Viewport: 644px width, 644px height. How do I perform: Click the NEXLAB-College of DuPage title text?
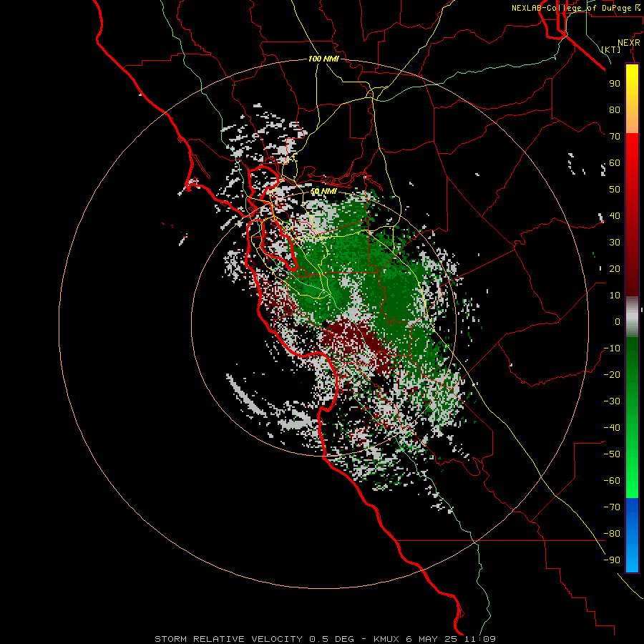point(572,8)
